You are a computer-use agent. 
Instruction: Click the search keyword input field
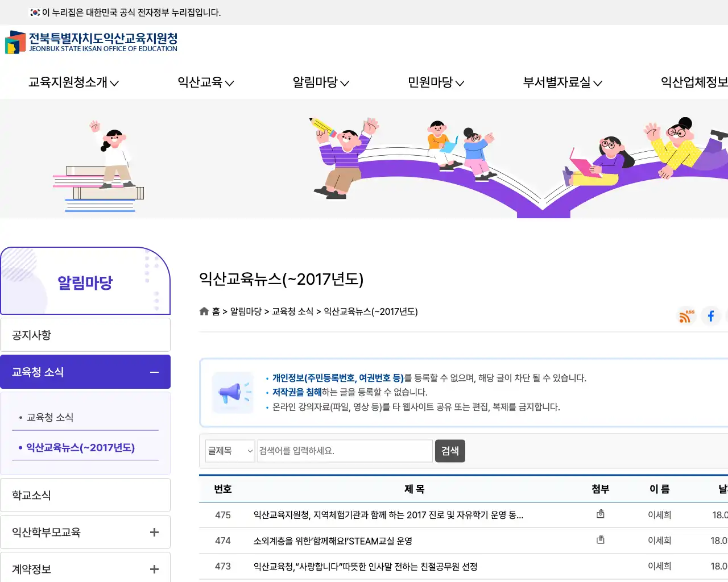tap(344, 451)
